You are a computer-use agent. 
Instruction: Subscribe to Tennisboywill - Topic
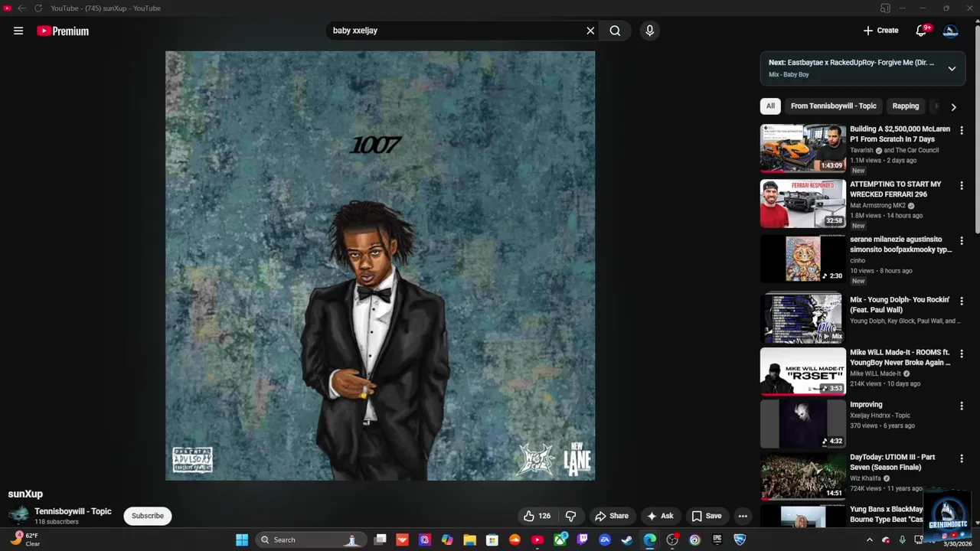148,516
